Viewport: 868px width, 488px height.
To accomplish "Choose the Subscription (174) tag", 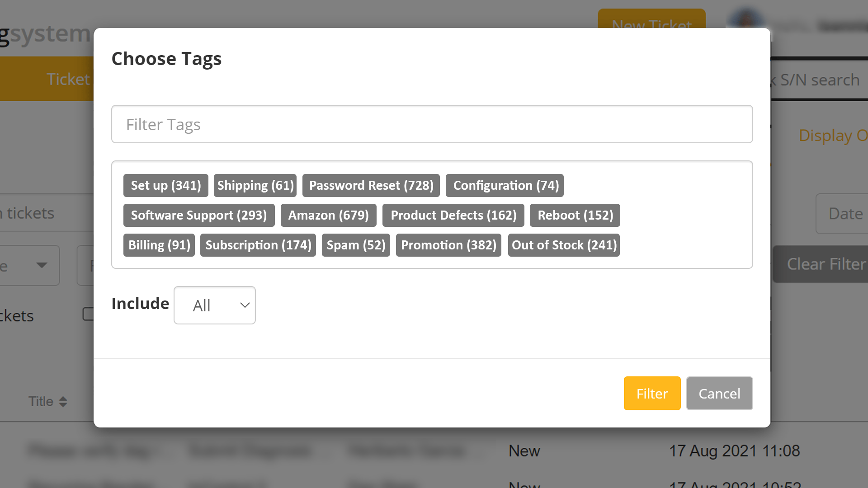I will pyautogui.click(x=258, y=245).
